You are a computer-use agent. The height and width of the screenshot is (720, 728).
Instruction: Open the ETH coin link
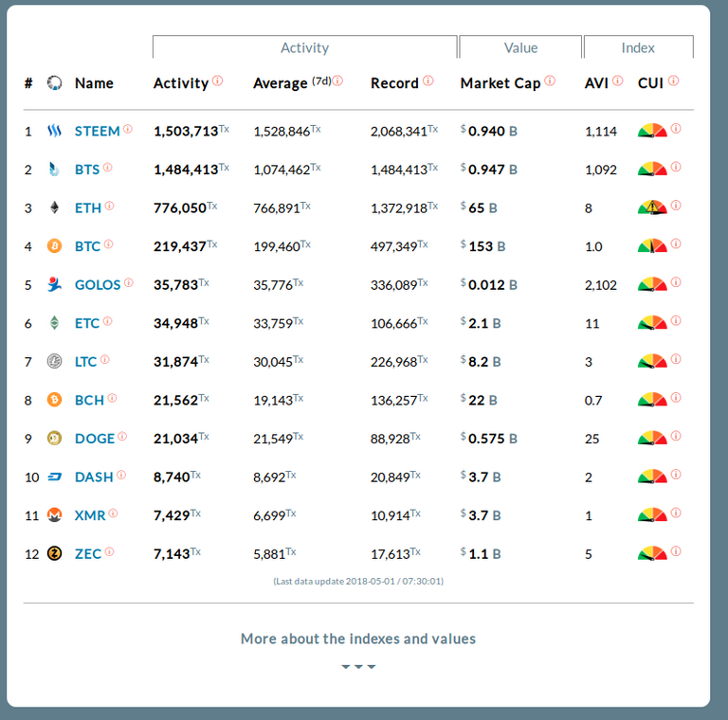[x=88, y=208]
